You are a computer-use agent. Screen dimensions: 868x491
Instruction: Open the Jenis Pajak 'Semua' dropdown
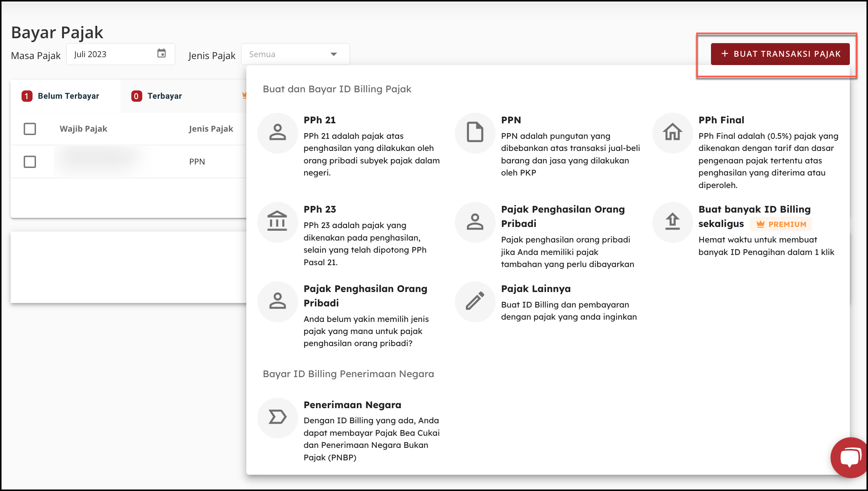coord(295,54)
